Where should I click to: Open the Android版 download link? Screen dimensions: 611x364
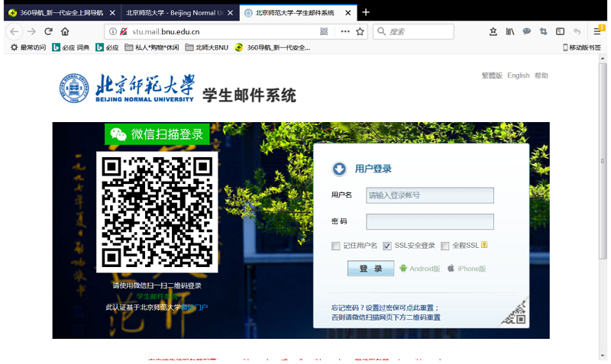(420, 269)
